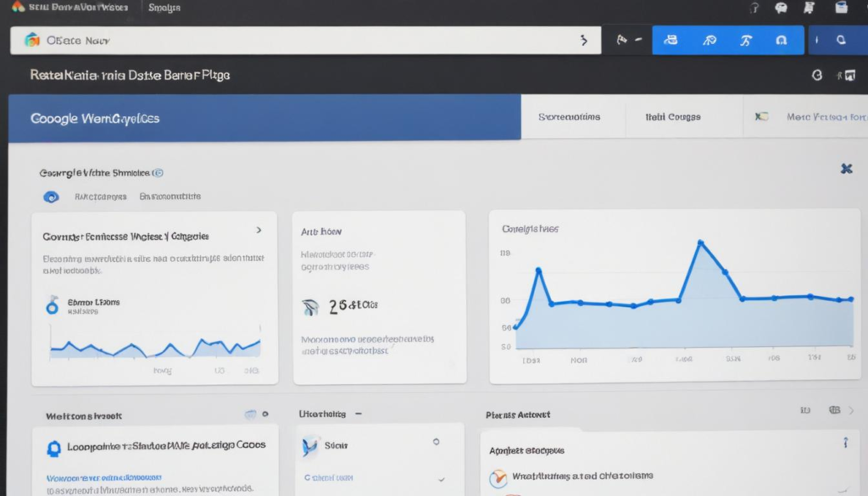Select the small circle after the blue cloud icon
This screenshot has width=868, height=496.
[x=265, y=414]
